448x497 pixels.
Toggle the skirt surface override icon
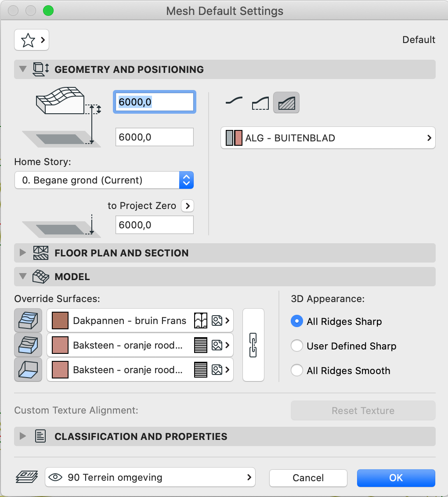(28, 345)
